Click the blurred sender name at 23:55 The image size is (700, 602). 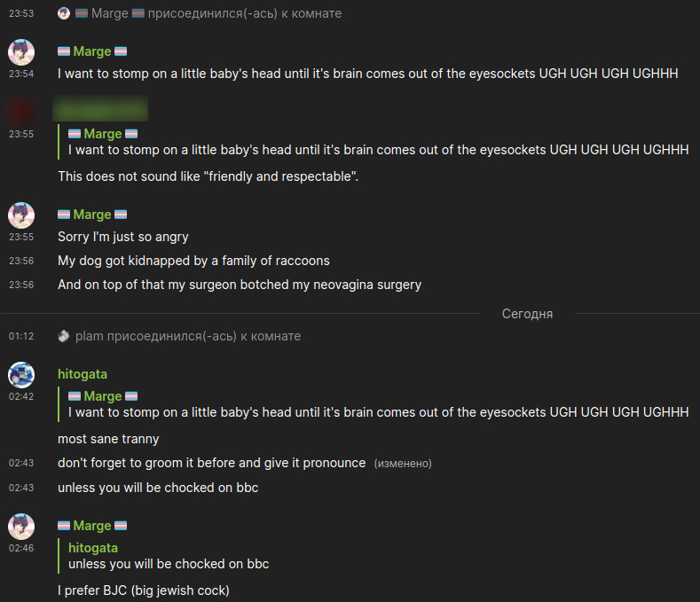(x=100, y=110)
